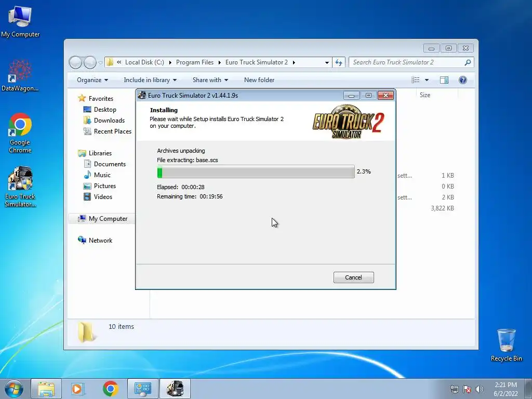
Task: Click the 3,822 KB size cell
Action: click(x=442, y=208)
